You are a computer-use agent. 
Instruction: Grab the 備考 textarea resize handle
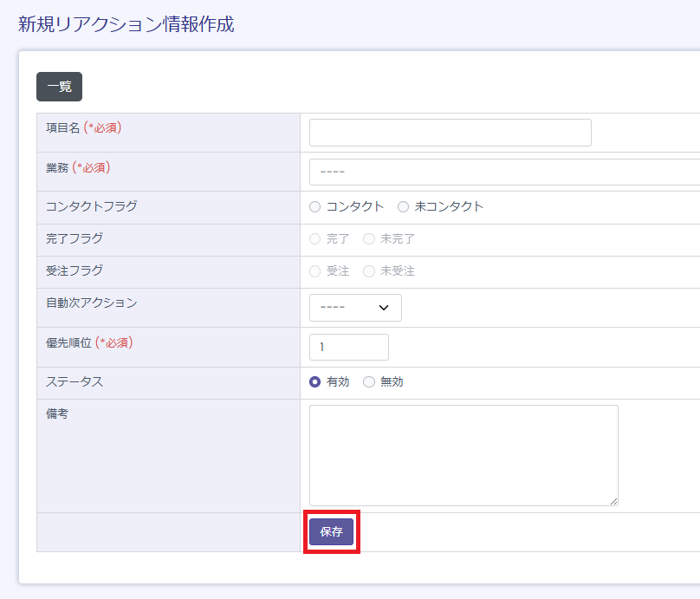[613, 501]
